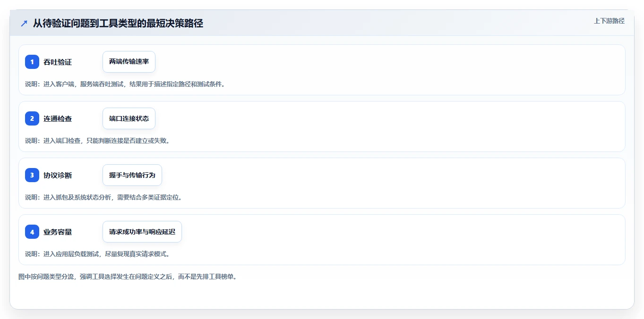Click the 请求成功率与响应延迟 chip
The width and height of the screenshot is (644, 319).
(142, 232)
